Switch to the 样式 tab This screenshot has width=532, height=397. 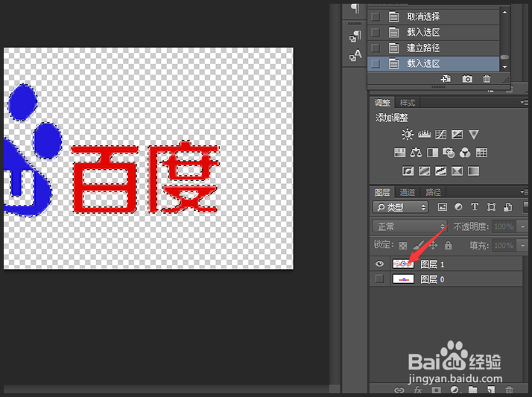408,103
